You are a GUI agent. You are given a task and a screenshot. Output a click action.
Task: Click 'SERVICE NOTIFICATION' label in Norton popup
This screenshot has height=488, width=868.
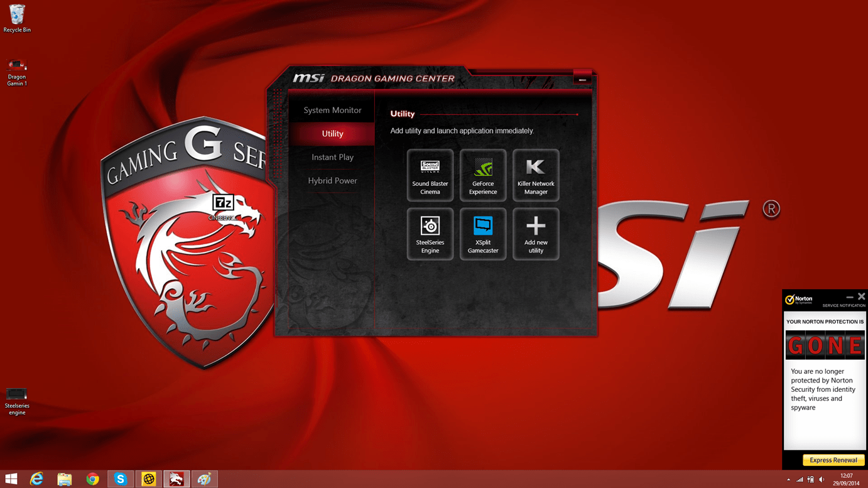[x=844, y=305]
